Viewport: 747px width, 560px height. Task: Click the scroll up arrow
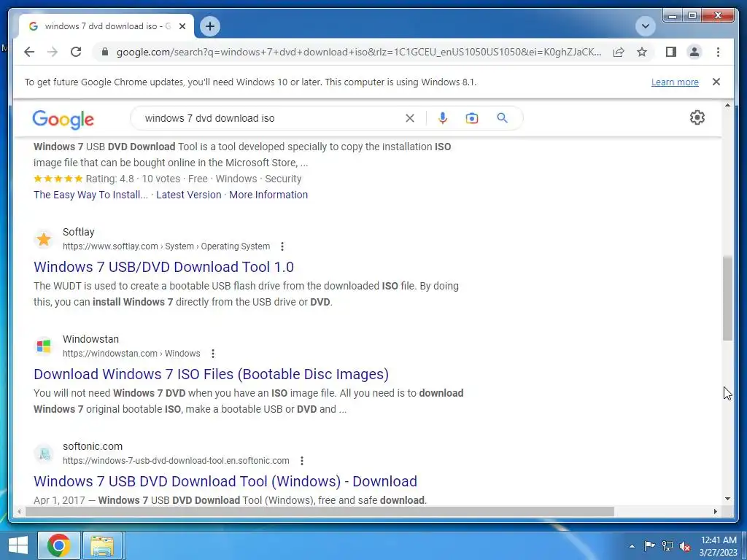click(x=727, y=105)
